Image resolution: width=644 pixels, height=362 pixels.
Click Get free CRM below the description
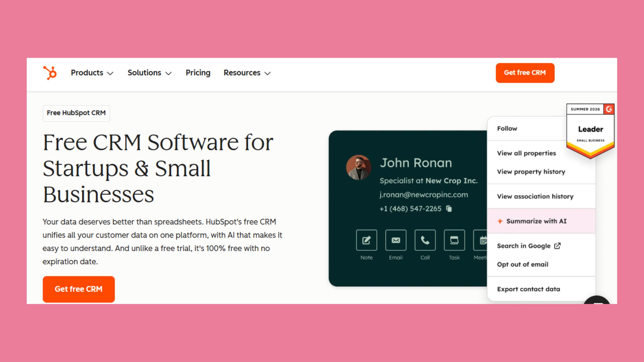coord(78,289)
